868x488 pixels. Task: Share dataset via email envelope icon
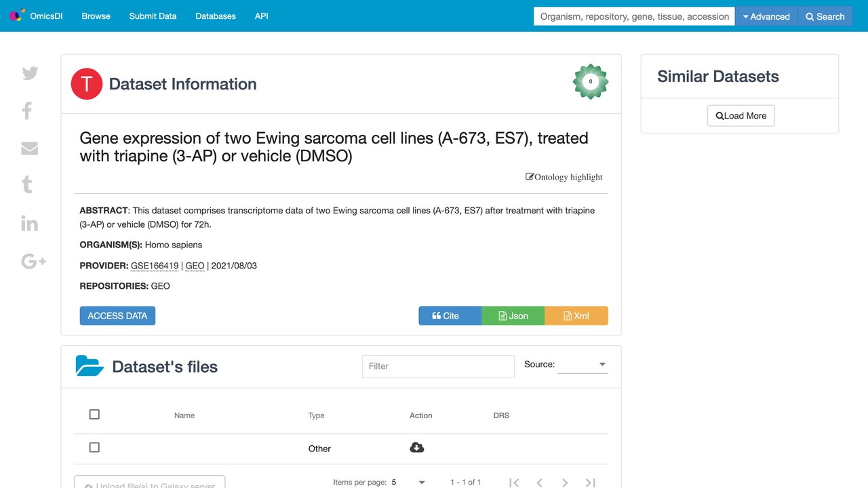tap(30, 148)
